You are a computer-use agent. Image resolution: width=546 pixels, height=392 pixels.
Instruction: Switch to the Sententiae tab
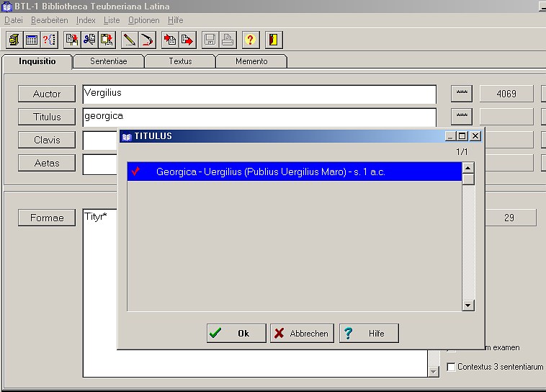109,61
